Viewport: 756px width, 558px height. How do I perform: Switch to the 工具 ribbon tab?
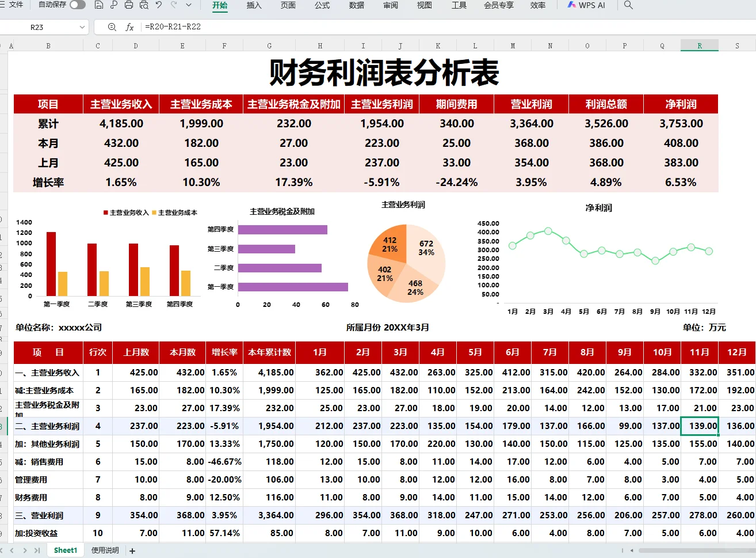pyautogui.click(x=459, y=5)
